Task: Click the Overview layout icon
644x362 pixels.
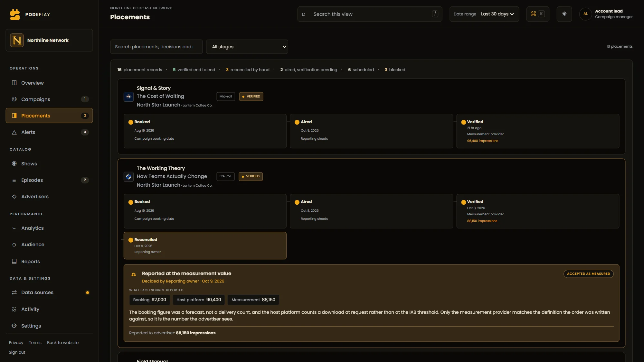Action: coord(14,83)
